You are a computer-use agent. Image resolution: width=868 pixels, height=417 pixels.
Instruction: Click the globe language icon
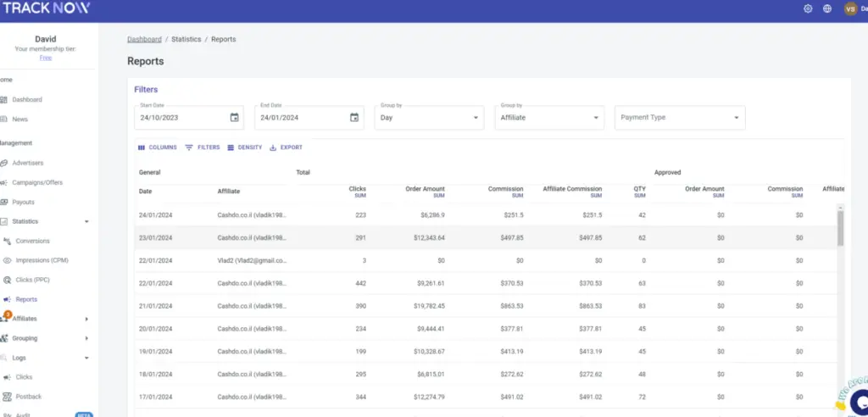tap(827, 8)
